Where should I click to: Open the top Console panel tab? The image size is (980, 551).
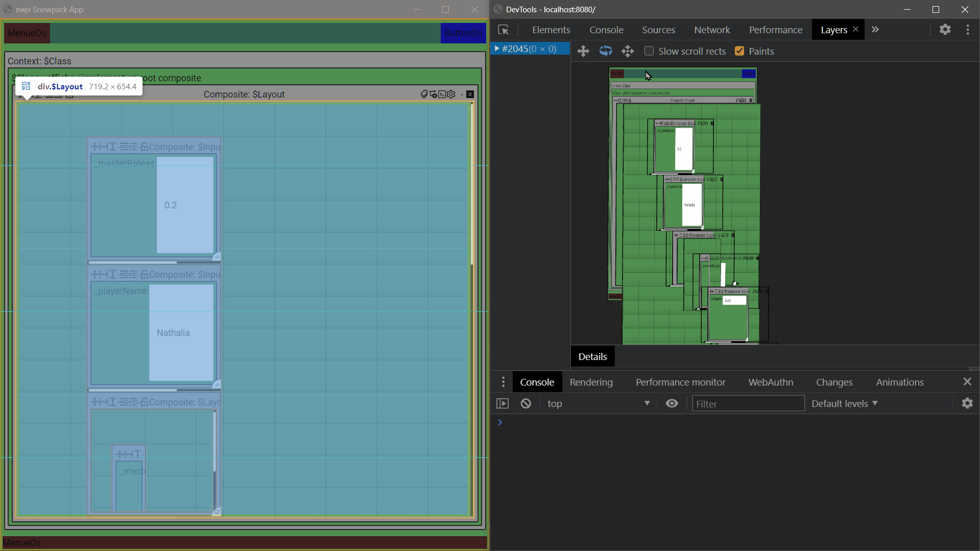[x=606, y=30]
